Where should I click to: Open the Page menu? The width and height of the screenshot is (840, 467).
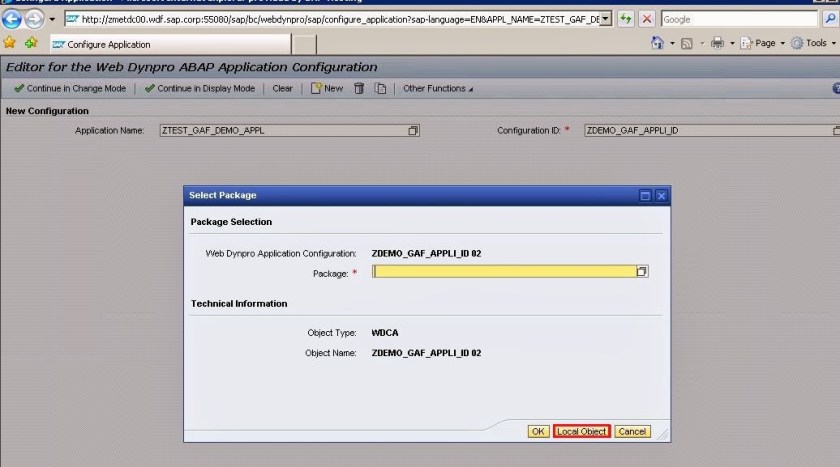tap(762, 43)
